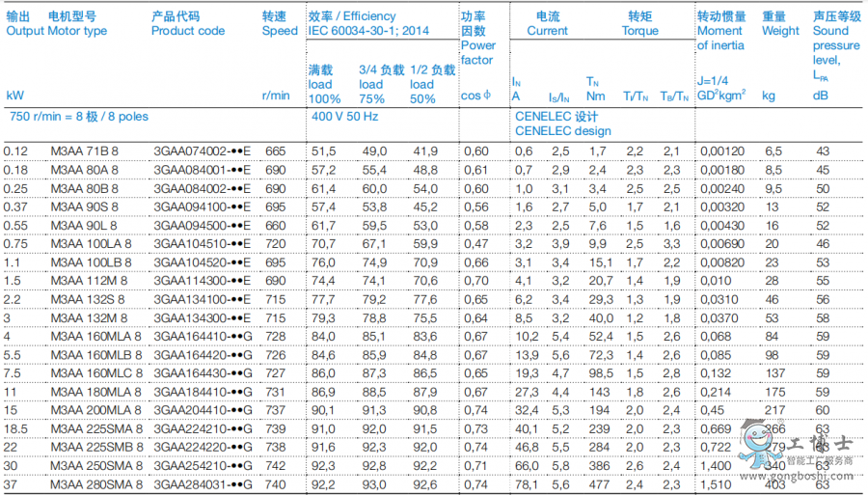868x495 pixels.
Task: Click product code 3GAA204410-••G
Action: tap(202, 410)
